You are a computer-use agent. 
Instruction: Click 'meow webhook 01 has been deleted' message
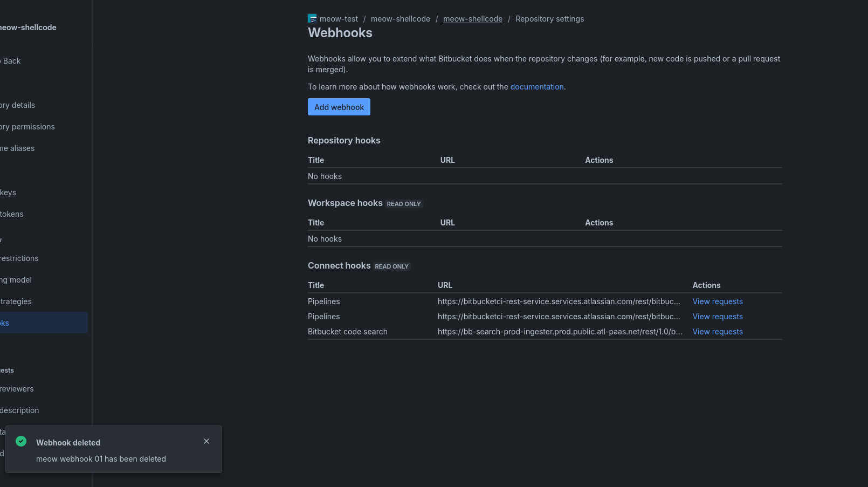(x=101, y=459)
